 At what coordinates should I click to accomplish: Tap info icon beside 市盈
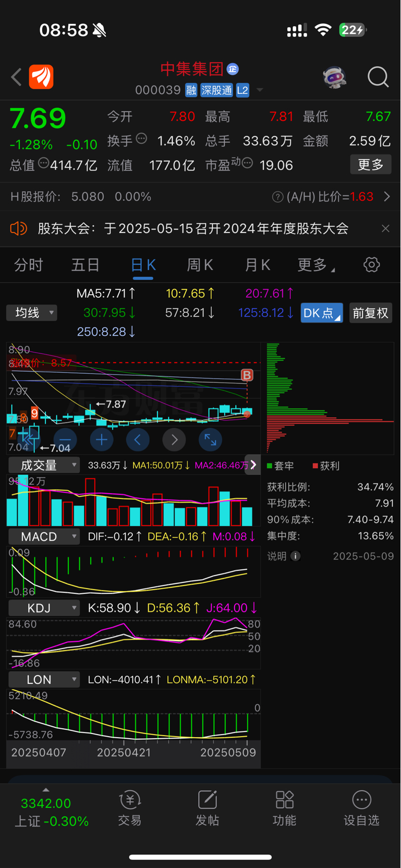248,163
